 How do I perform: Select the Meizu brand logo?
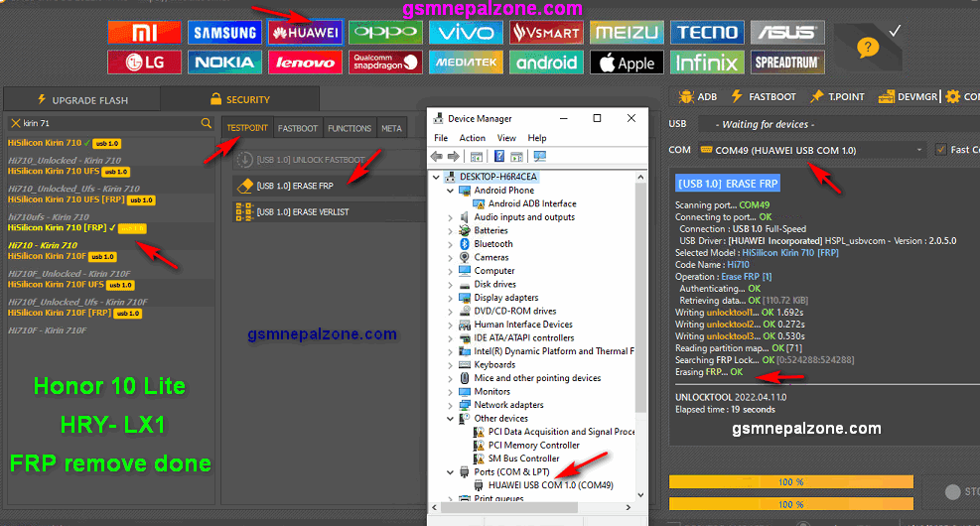point(627,33)
